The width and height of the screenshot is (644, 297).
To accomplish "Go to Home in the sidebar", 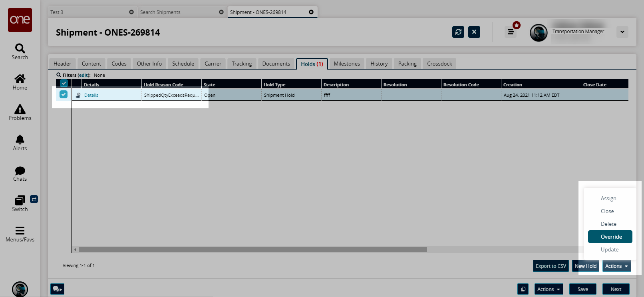I will pos(20,82).
